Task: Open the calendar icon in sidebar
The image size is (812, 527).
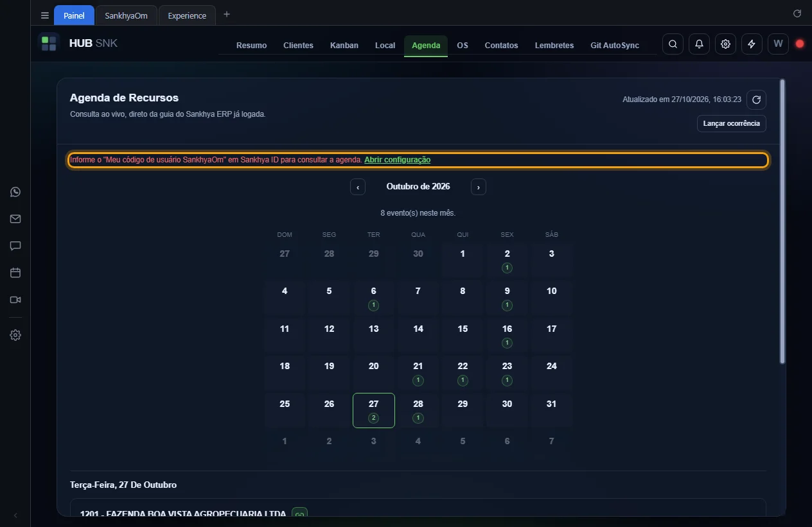Action: click(15, 273)
